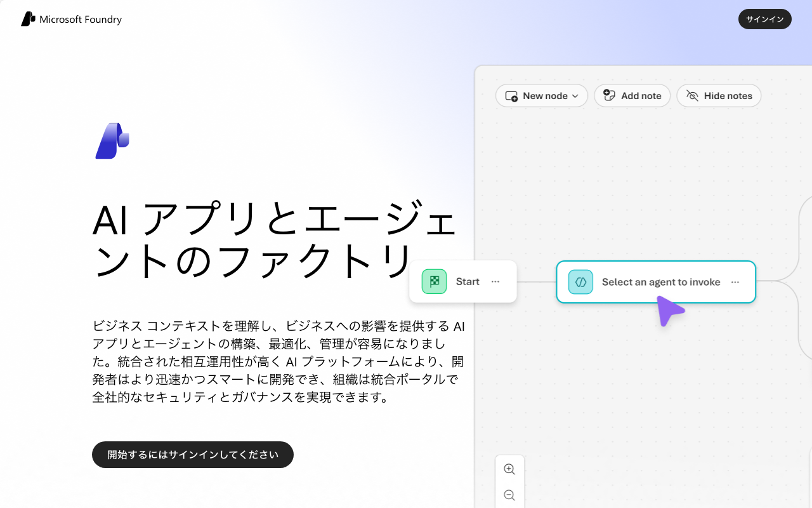Click the Microsoft Foundry header text
The height and width of the screenshot is (508, 812).
81,20
